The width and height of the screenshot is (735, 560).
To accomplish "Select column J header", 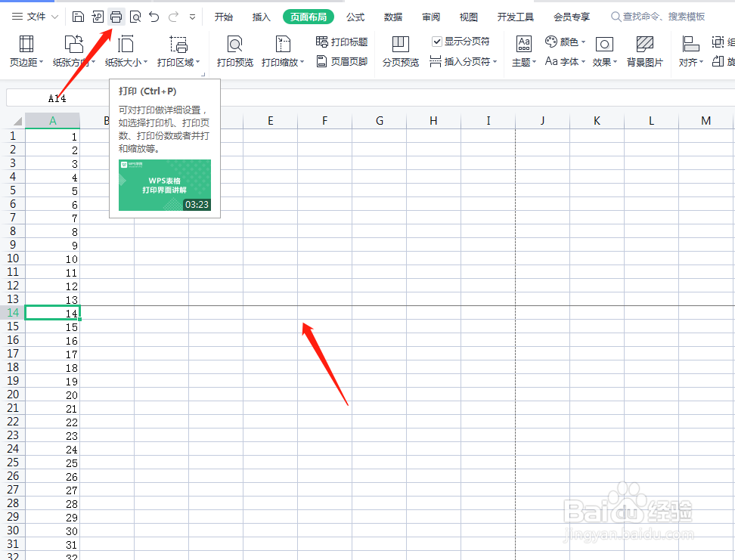I will pos(542,121).
